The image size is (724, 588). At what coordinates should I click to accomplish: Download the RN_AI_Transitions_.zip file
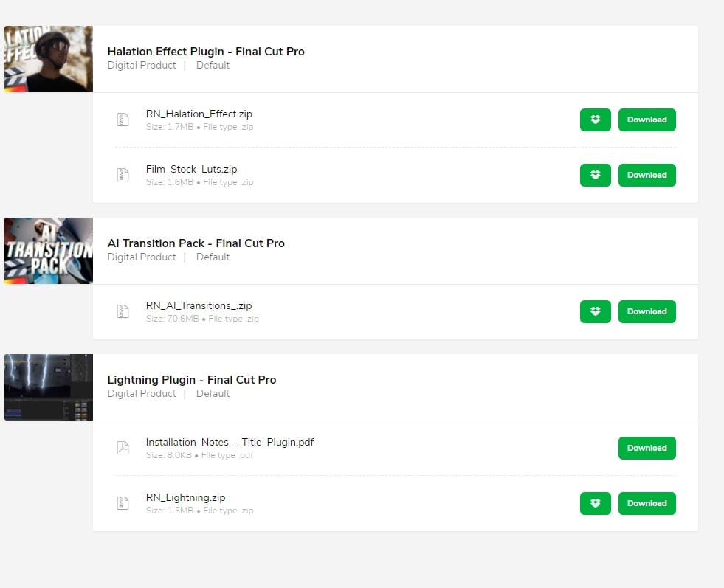click(x=647, y=311)
